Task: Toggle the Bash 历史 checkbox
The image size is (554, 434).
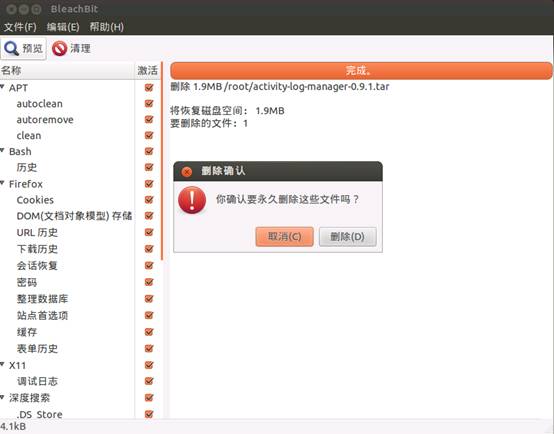Action: coord(149,167)
